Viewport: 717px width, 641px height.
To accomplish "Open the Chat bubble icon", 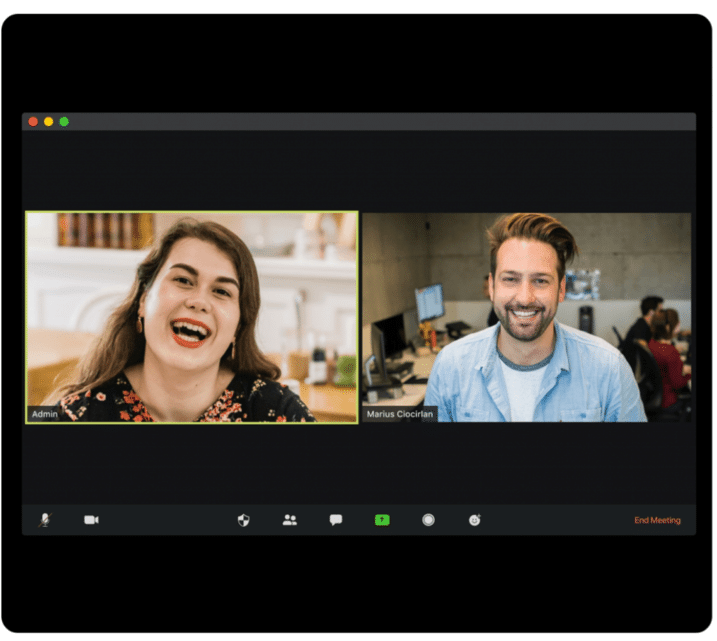I will click(x=336, y=520).
